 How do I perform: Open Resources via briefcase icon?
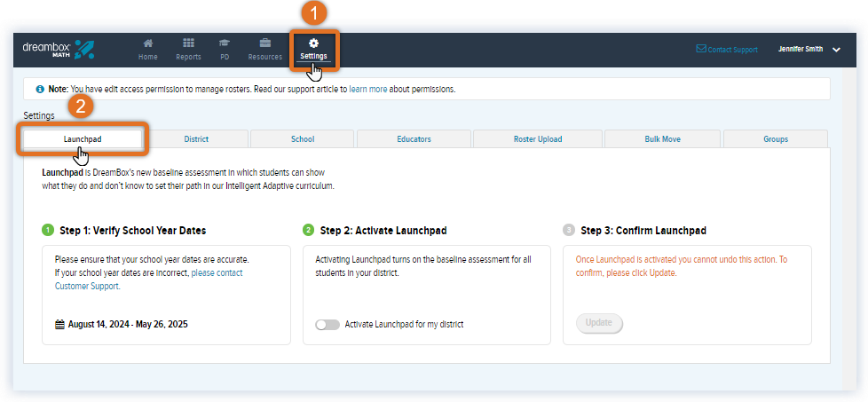pos(265,43)
